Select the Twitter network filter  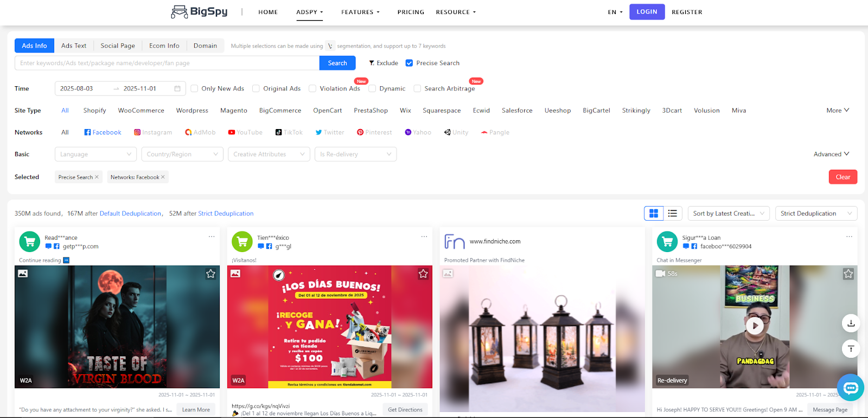[330, 132]
